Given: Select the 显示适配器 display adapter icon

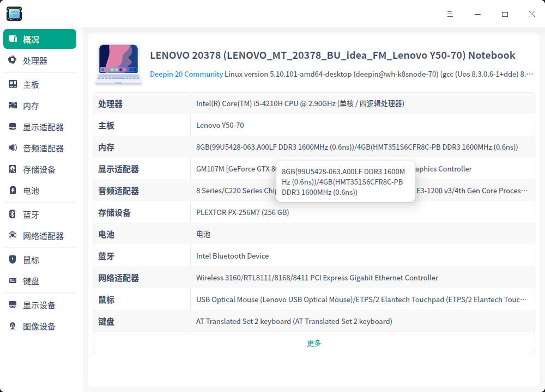Looking at the screenshot, I should pyautogui.click(x=12, y=126).
